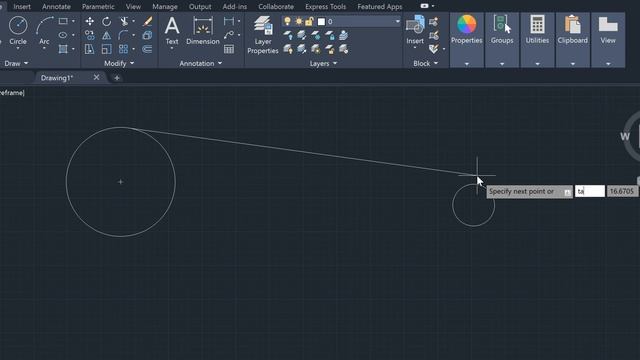The height and width of the screenshot is (360, 640).
Task: Activate the Move tool
Action: click(90, 21)
